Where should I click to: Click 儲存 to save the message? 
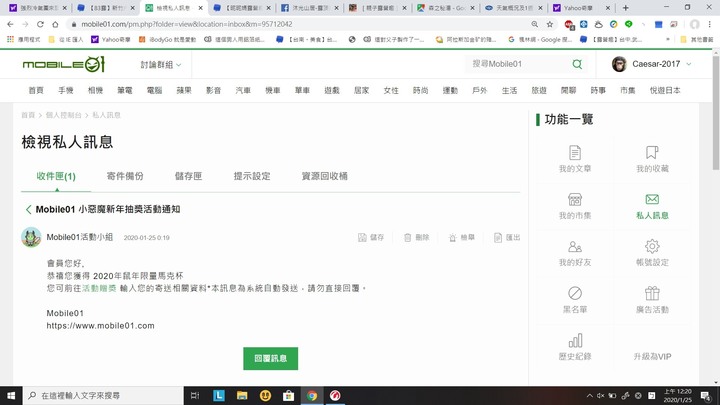pos(371,237)
